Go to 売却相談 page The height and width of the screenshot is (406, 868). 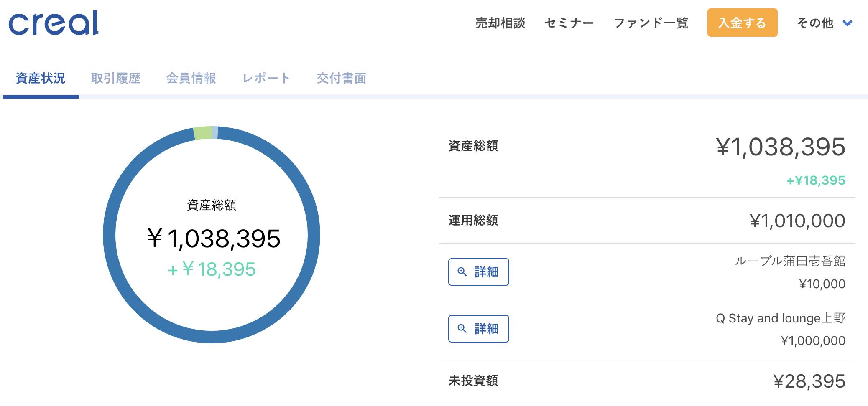500,23
